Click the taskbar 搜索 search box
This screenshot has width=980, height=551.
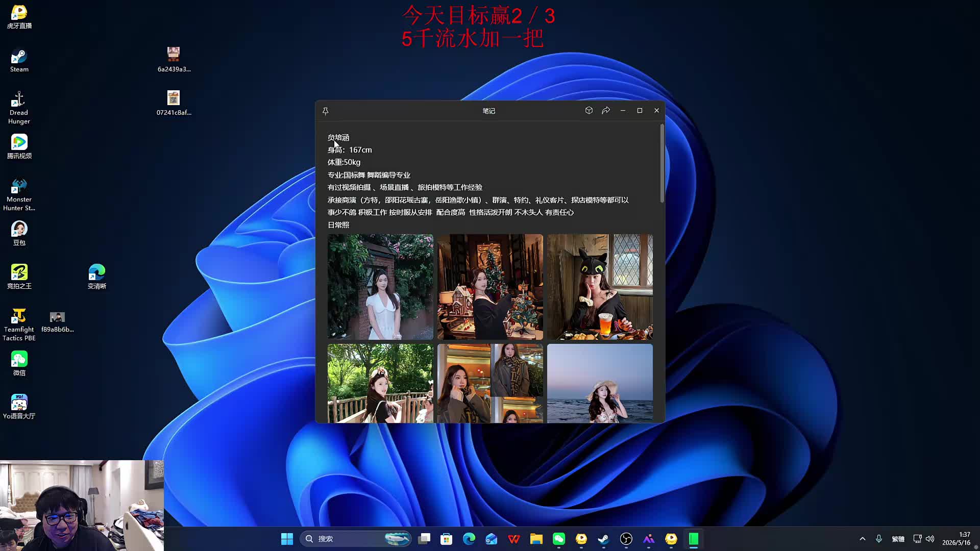pyautogui.click(x=356, y=539)
